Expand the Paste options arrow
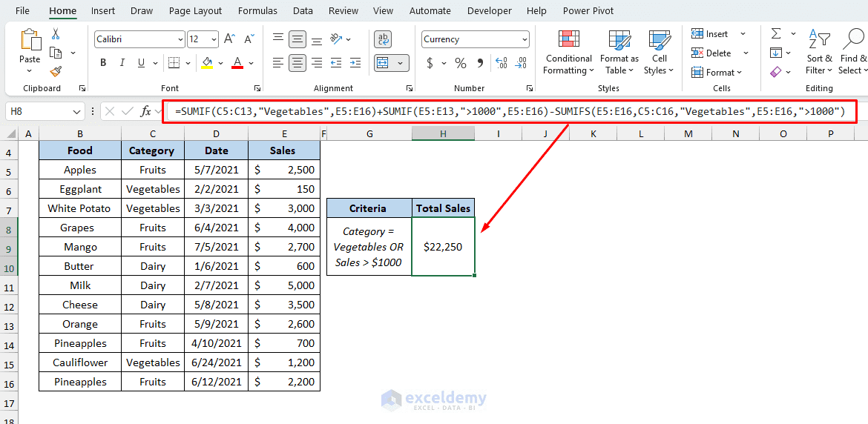Screen dimensions: 868x424 pos(30,69)
